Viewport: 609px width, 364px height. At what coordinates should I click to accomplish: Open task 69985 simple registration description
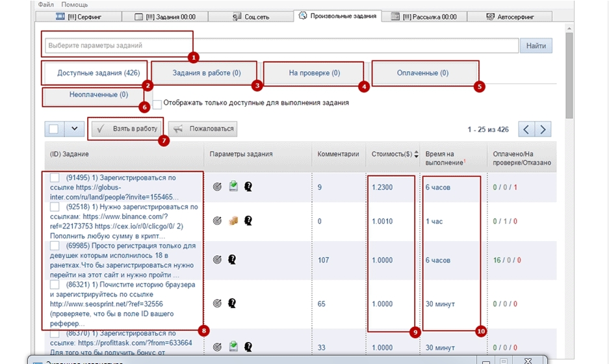(123, 260)
